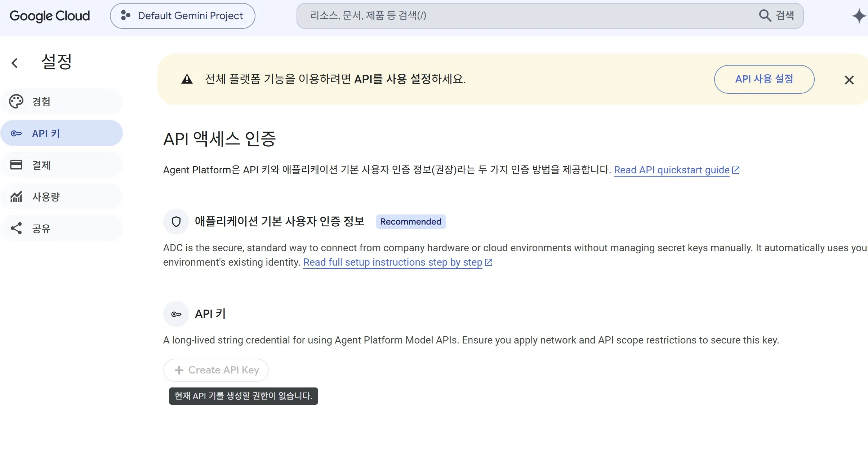868x470 pixels.
Task: Open the 사용량 usage section
Action: tap(62, 197)
